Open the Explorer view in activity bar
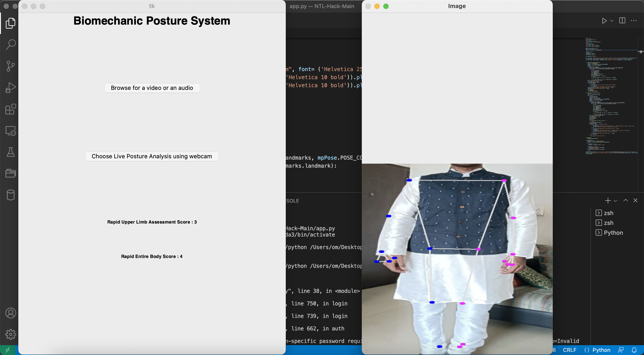 11,23
